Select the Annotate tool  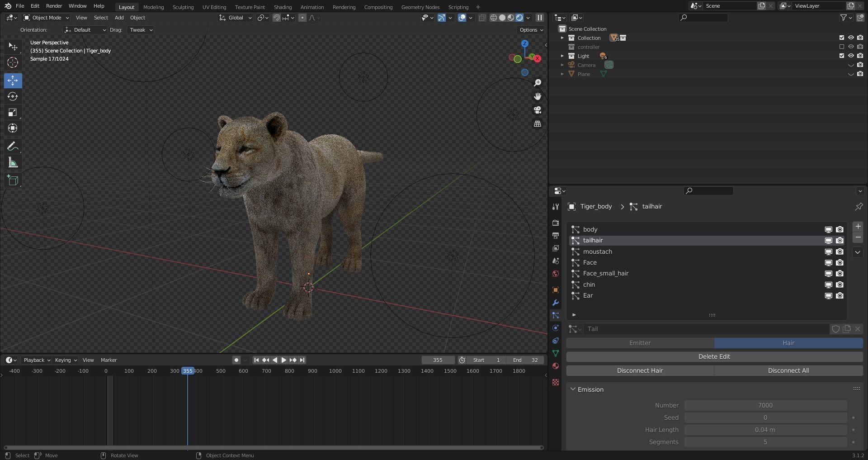[13, 146]
